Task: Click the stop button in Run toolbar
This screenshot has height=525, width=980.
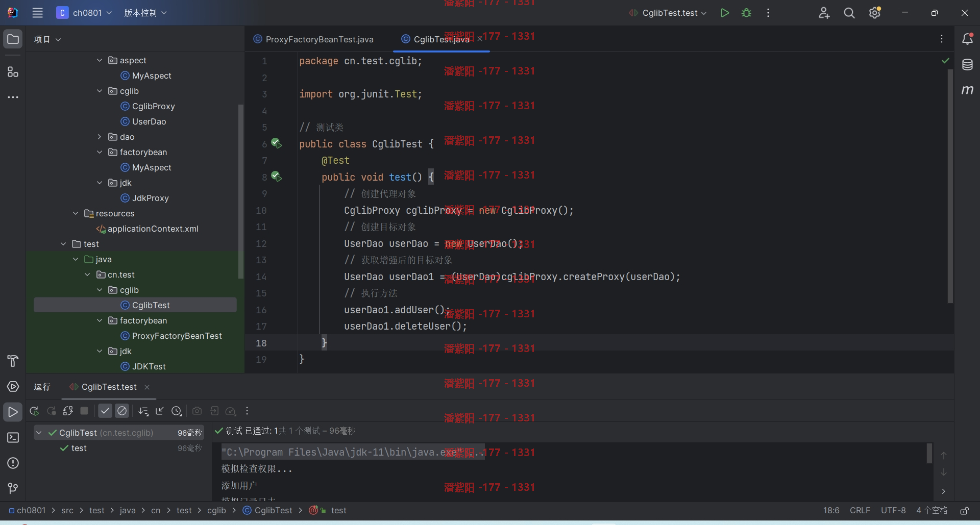Action: (x=85, y=411)
